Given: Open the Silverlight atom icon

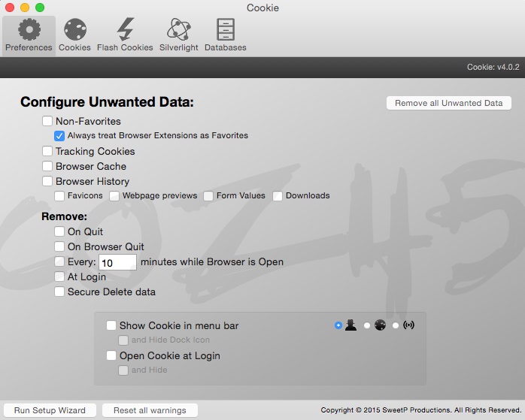Looking at the screenshot, I should (179, 30).
